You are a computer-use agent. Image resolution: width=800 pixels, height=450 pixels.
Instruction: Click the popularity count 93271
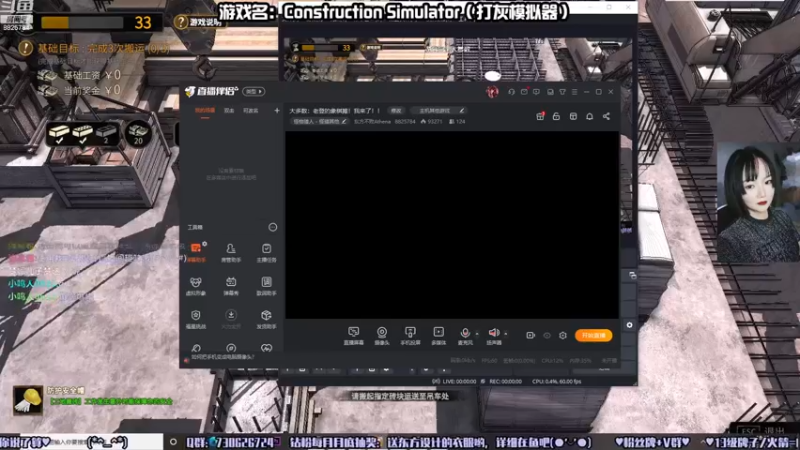(432, 121)
